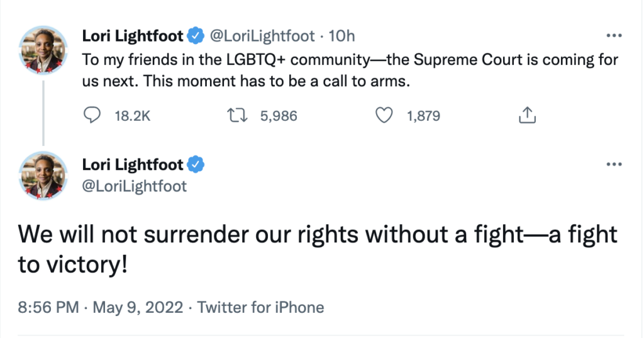Screen dimensions: 644x338
Task: Expand the three-dot menu on the lower tweet
Action: [613, 164]
